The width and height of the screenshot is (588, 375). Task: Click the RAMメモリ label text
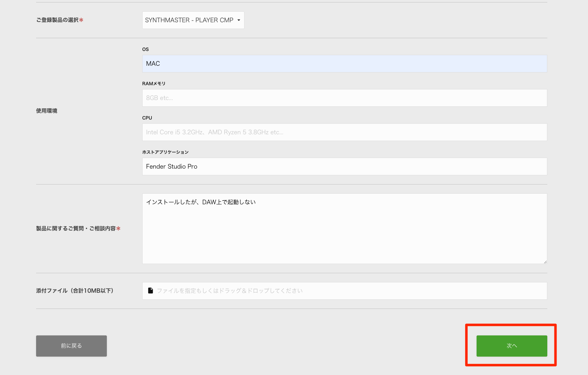point(154,83)
